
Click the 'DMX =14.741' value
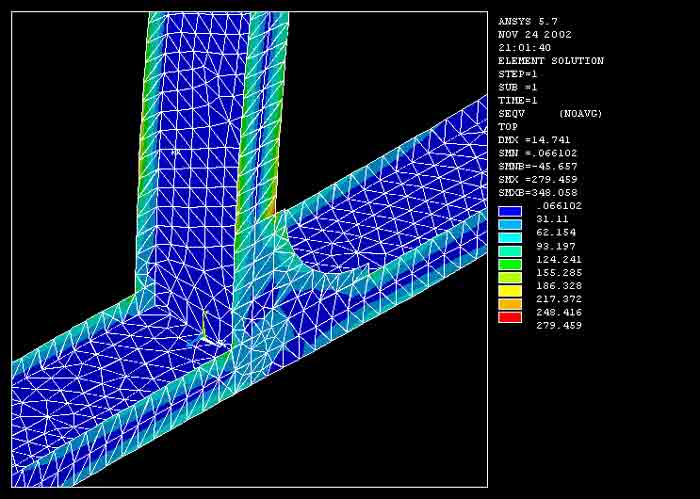(534, 140)
